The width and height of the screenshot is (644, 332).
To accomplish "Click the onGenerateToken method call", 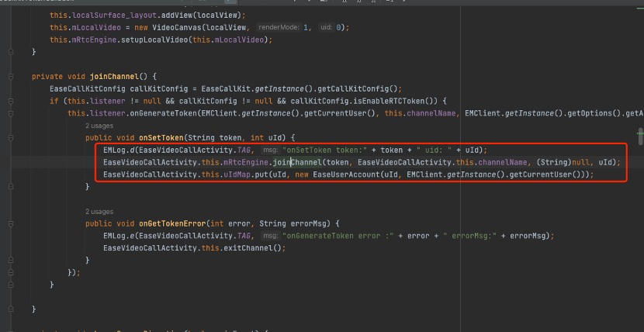I will (x=163, y=113).
